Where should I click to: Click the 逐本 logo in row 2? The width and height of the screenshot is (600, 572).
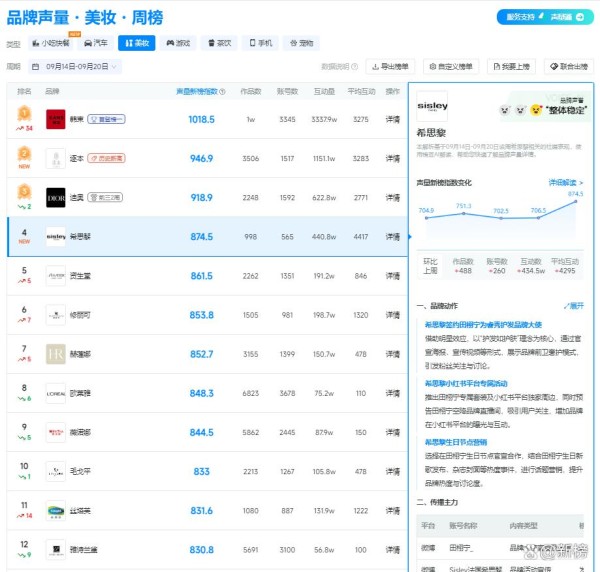coord(55,158)
